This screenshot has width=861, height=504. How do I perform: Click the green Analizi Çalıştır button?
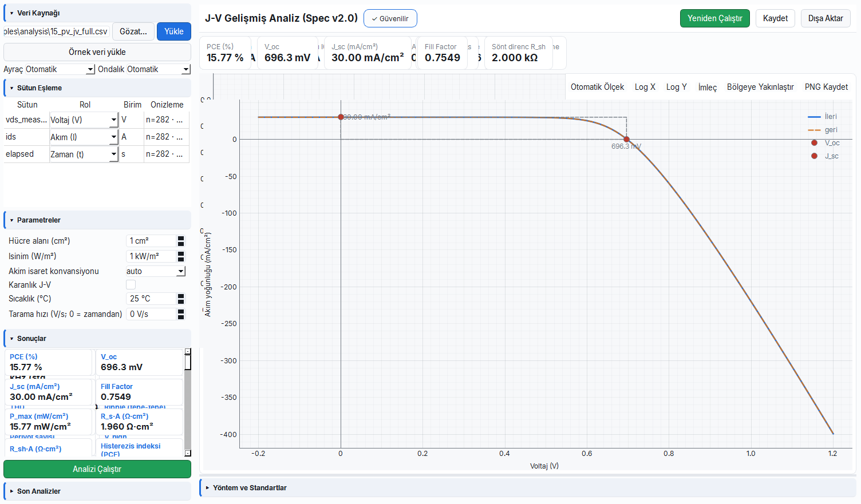(97, 469)
